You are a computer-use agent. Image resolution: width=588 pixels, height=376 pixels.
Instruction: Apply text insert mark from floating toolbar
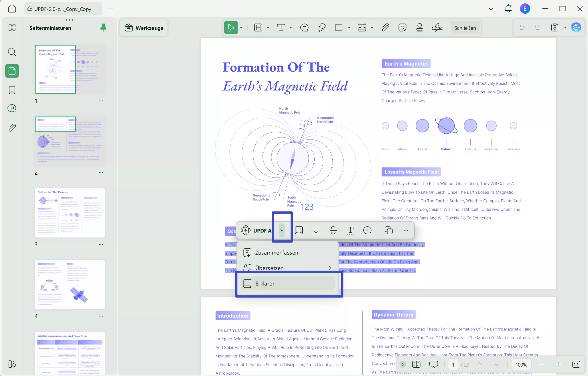[x=350, y=230]
